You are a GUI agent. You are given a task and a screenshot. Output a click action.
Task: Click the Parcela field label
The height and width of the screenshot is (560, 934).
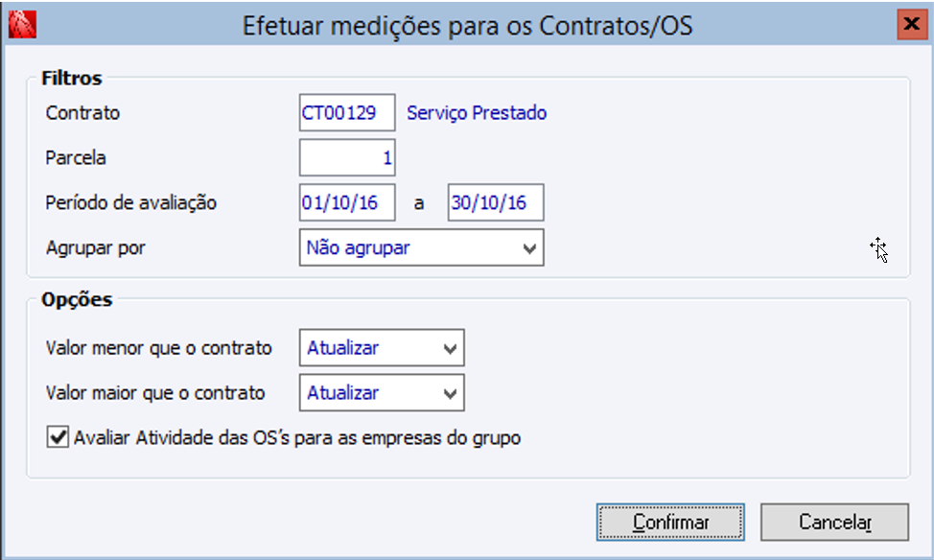(x=76, y=157)
